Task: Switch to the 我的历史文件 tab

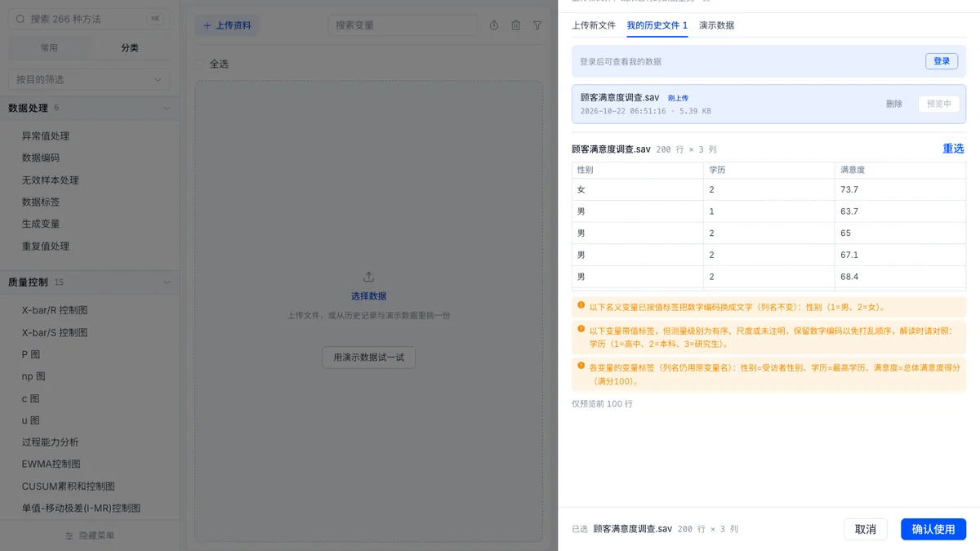Action: [657, 25]
